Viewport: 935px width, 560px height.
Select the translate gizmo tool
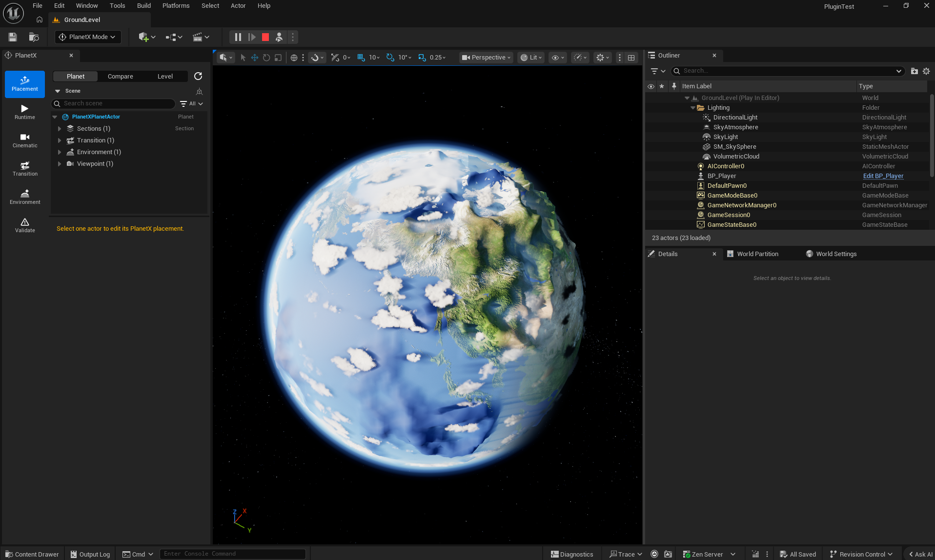point(255,58)
